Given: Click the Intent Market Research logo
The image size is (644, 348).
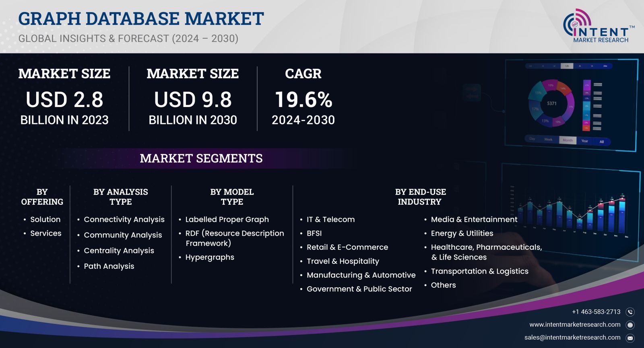Looking at the screenshot, I should click(599, 26).
